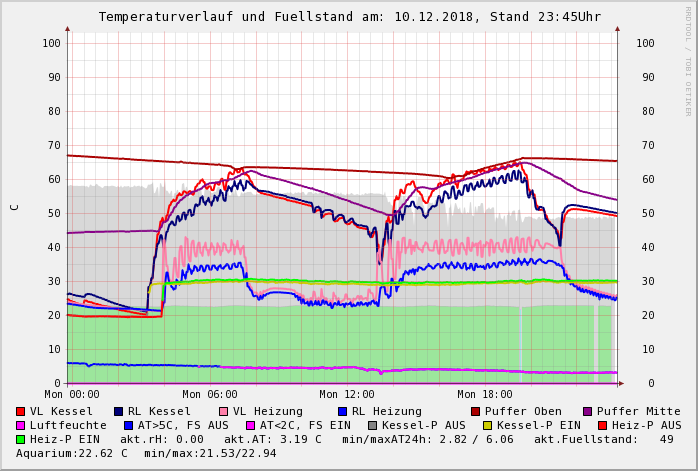Click the Mon 18:00 time axis label
Viewport: 698px width, 471px height.
tap(485, 395)
